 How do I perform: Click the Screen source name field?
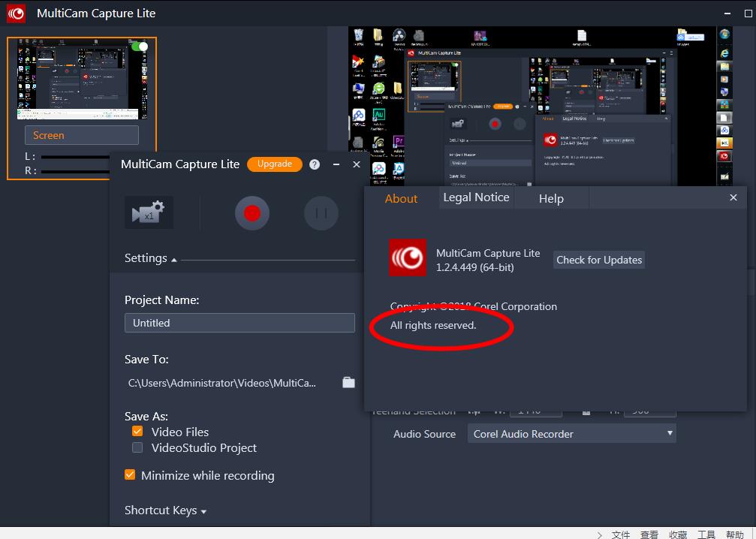pos(82,135)
